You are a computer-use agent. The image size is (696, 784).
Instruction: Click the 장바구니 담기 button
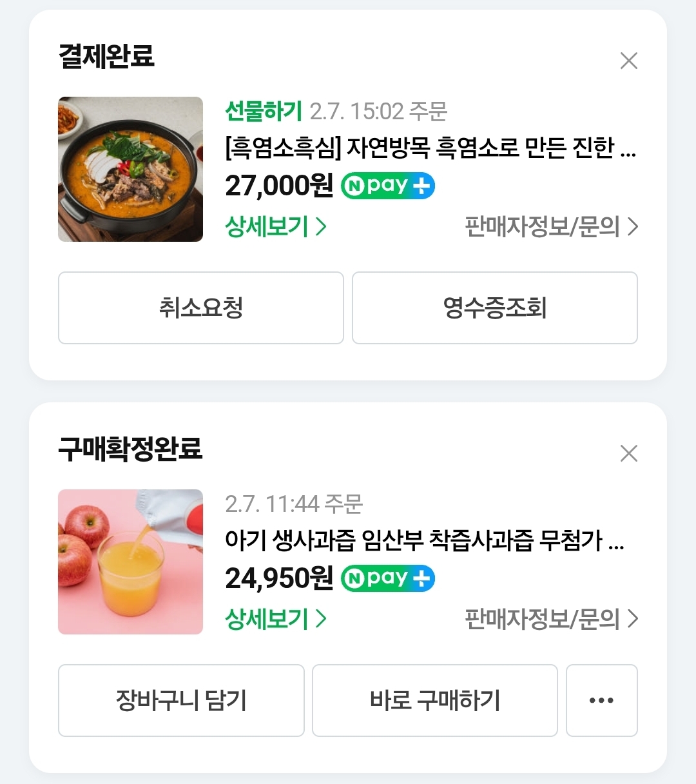pyautogui.click(x=181, y=700)
